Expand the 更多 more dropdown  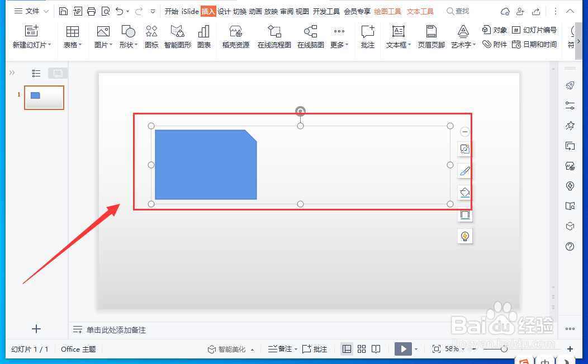point(347,45)
